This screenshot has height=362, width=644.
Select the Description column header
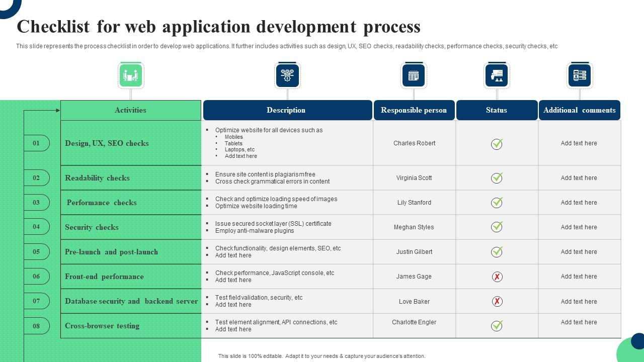(x=287, y=110)
